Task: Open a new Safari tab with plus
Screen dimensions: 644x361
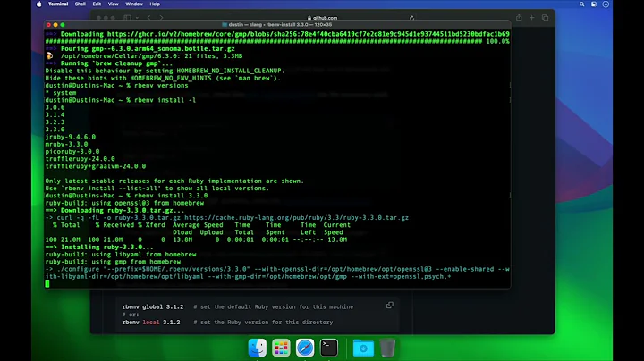Action: pos(532,18)
